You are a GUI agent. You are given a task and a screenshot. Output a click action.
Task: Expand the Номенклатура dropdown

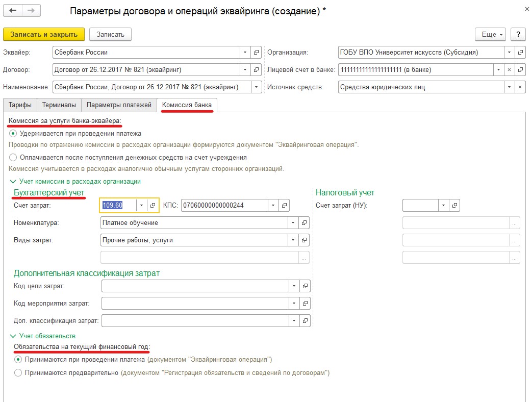coord(293,222)
